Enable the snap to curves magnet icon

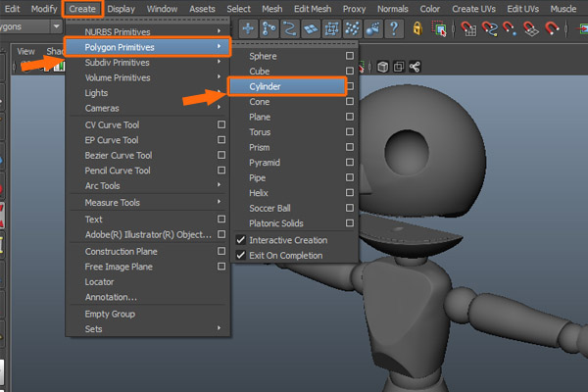[x=487, y=28]
